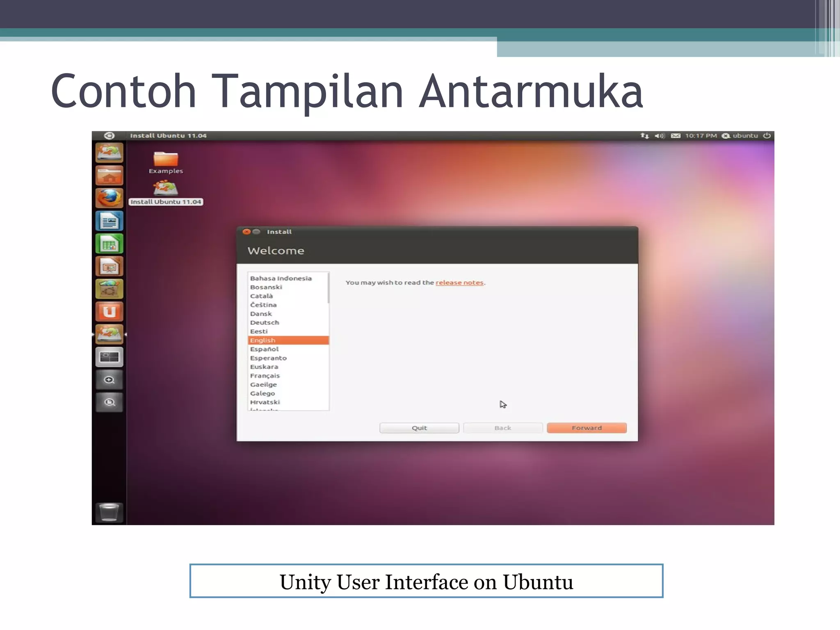The height and width of the screenshot is (630, 840).
Task: Select the highlighted English language
Action: [x=288, y=340]
